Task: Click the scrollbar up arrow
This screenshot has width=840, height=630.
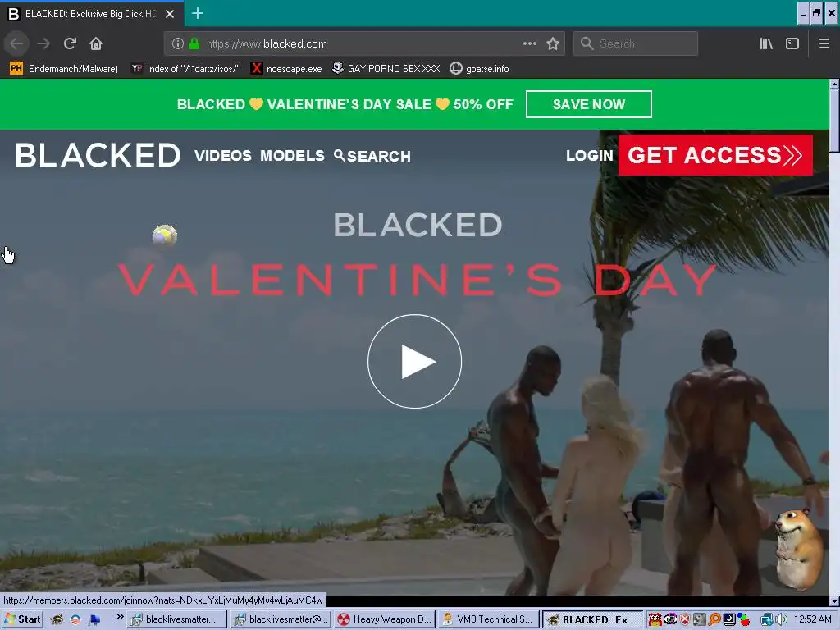Action: pyautogui.click(x=834, y=84)
